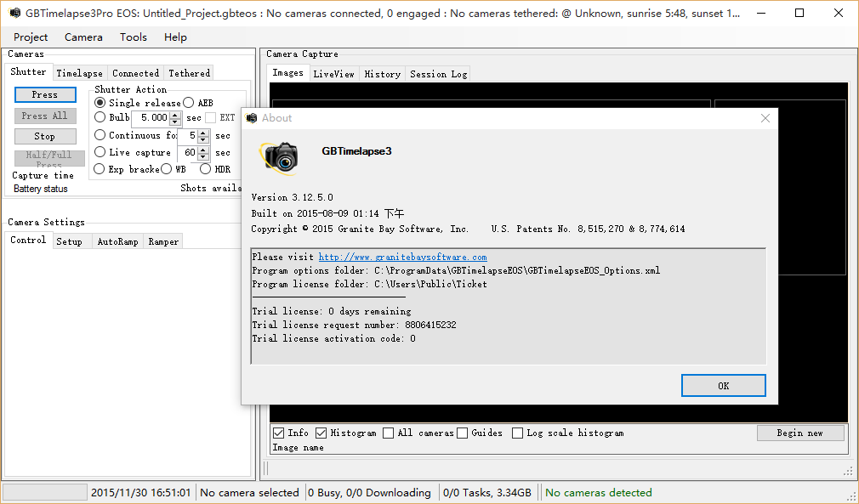Open the granitebaysoftware.com link
This screenshot has height=504, width=859.
coord(402,258)
